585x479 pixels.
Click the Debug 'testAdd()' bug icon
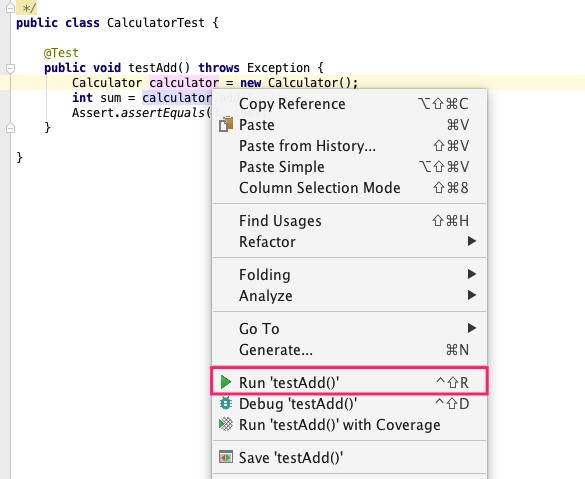(x=225, y=403)
